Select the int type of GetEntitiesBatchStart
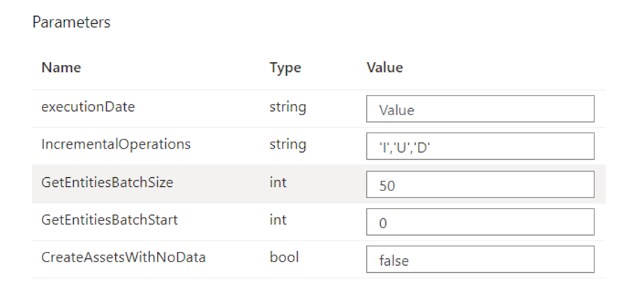The image size is (644, 286). tap(278, 220)
